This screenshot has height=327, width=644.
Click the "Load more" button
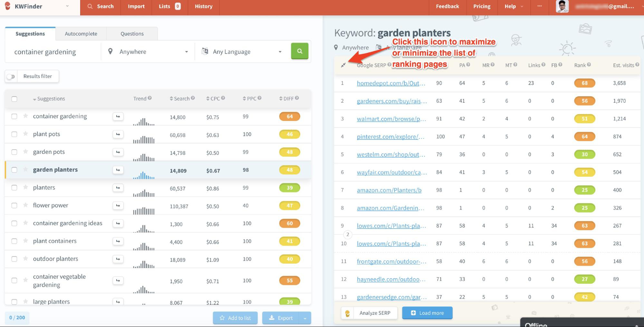pos(427,313)
